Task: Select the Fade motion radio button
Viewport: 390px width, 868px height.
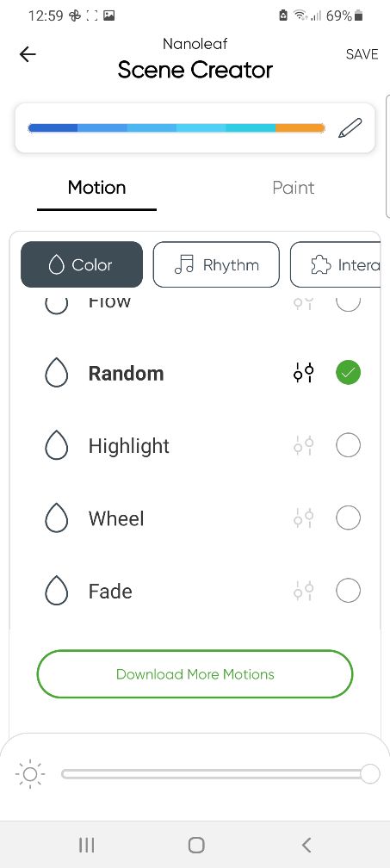Action: tap(348, 591)
